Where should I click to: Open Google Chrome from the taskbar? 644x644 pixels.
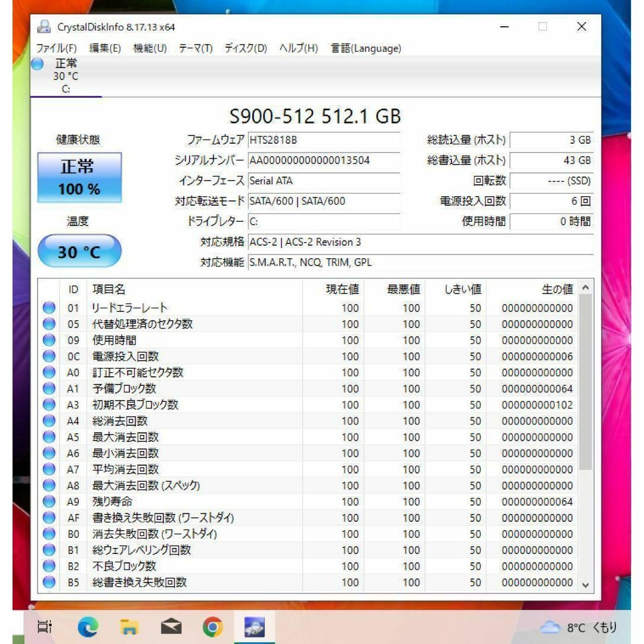click(213, 627)
